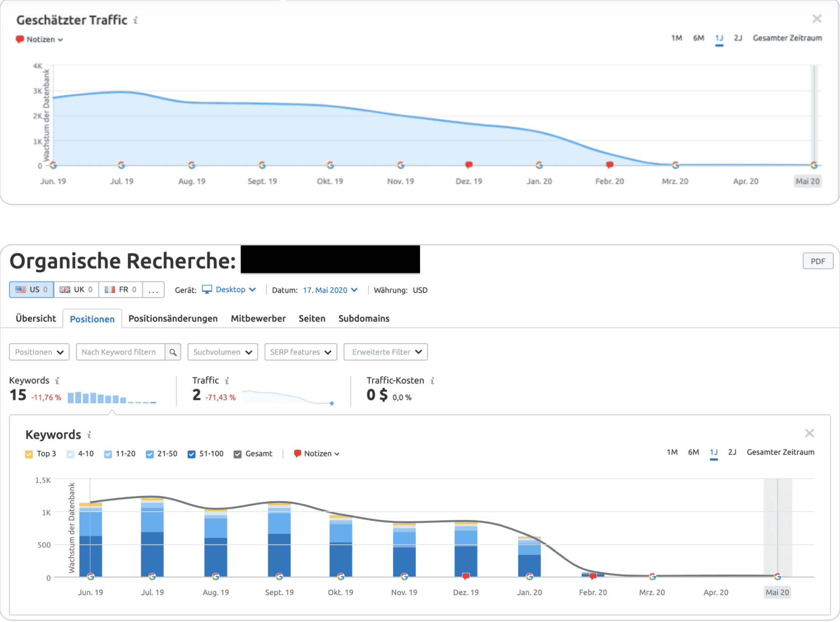Disable the Gesamt line checkbox
Screen dimensions: 840x622
tap(238, 454)
